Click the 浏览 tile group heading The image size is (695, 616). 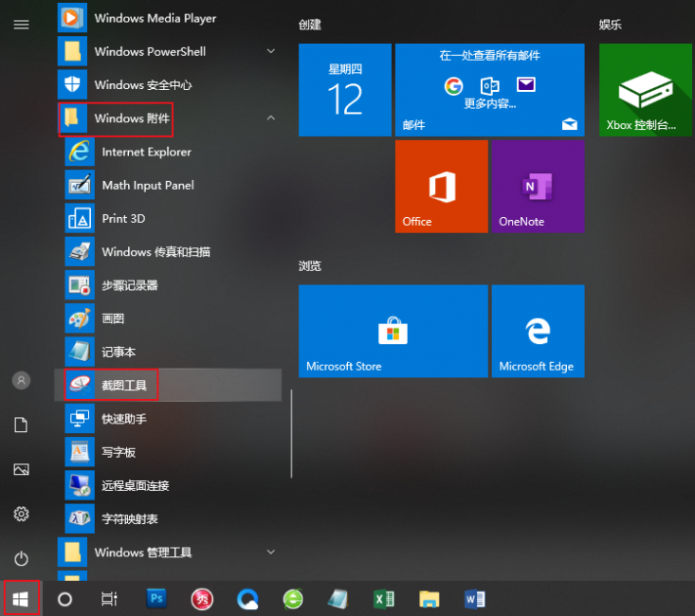click(309, 266)
